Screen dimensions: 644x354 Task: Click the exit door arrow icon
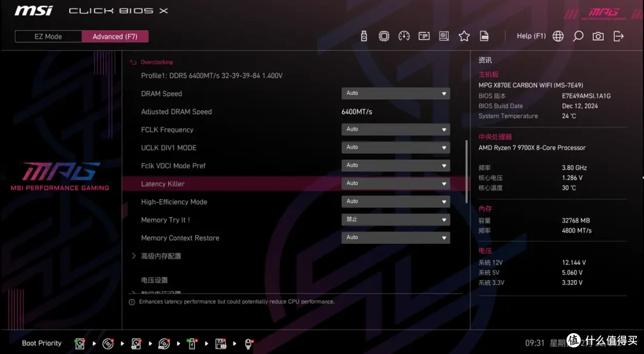pos(618,36)
